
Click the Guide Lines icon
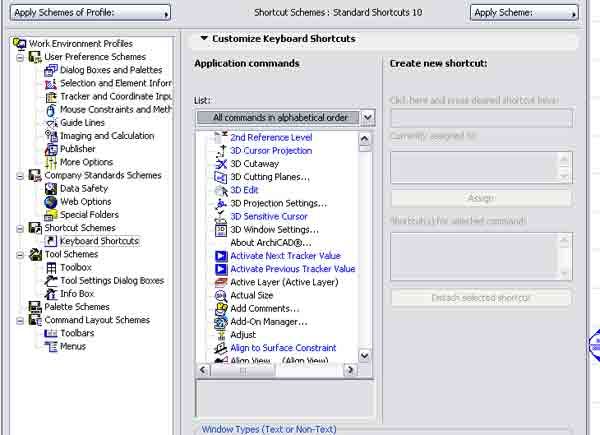(x=51, y=123)
